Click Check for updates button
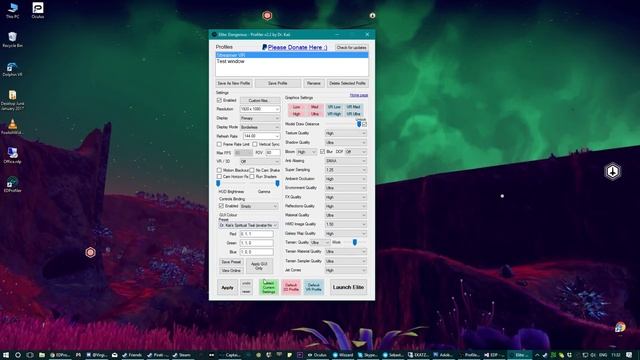Viewport: 640px width, 360px height. 351,47
